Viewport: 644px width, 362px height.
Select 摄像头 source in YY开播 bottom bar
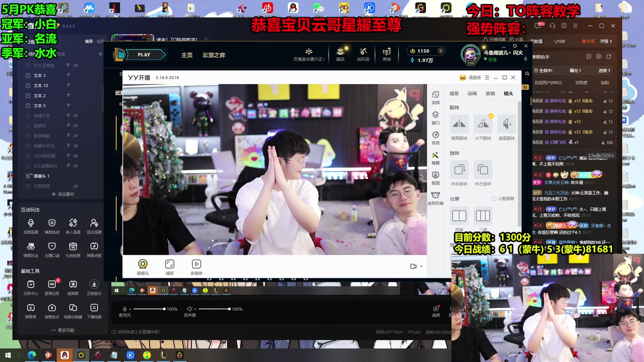[x=143, y=267]
